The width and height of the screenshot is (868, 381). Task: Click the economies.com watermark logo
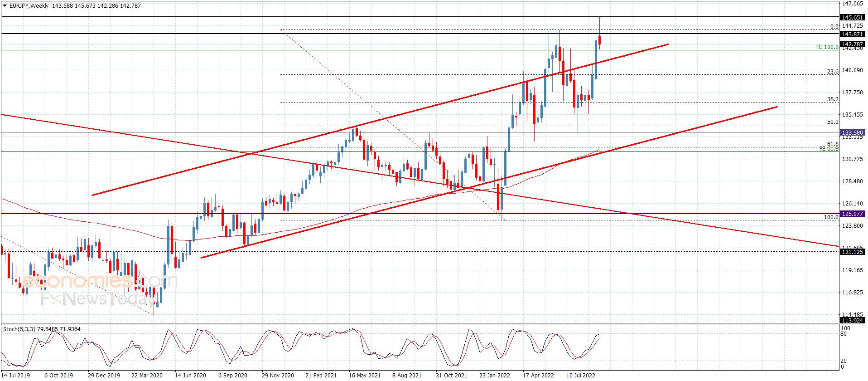click(x=100, y=281)
